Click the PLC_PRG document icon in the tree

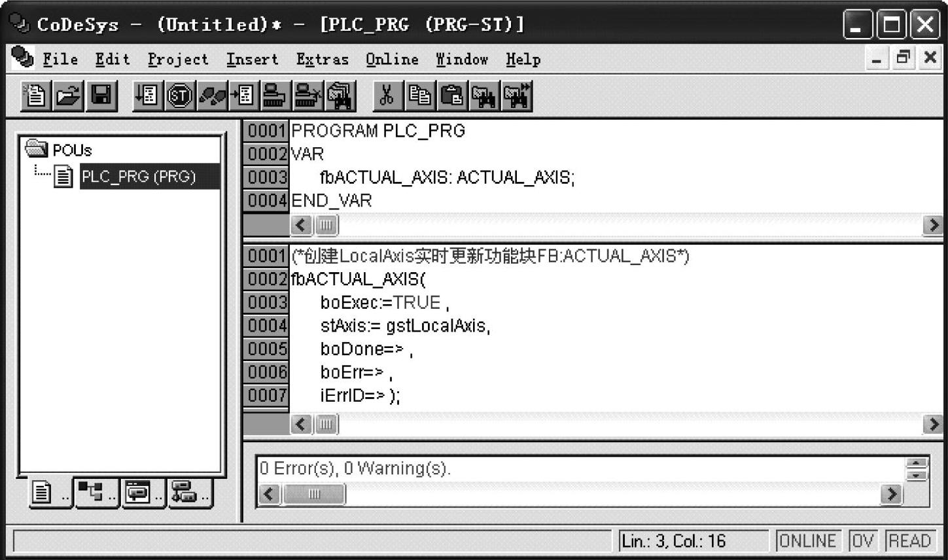coord(63,176)
